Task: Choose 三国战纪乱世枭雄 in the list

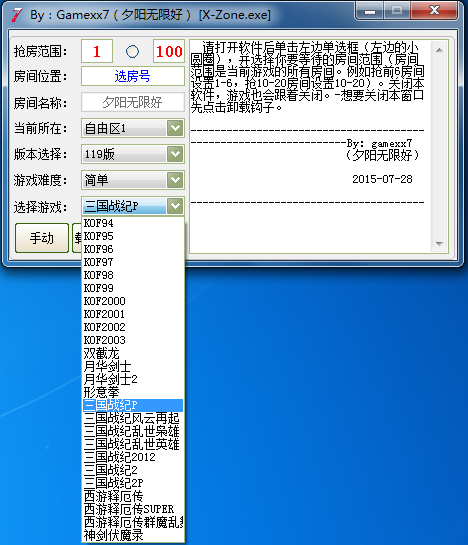Action: pos(133,431)
